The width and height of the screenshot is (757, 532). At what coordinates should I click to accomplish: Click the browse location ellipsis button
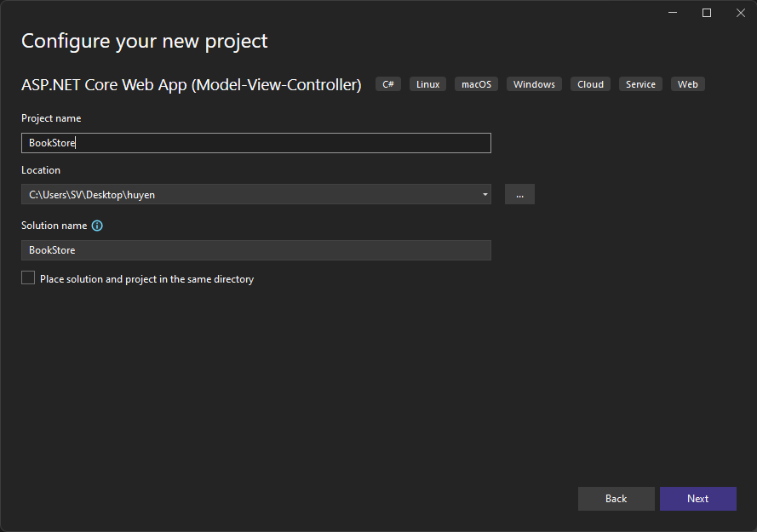[x=519, y=194]
